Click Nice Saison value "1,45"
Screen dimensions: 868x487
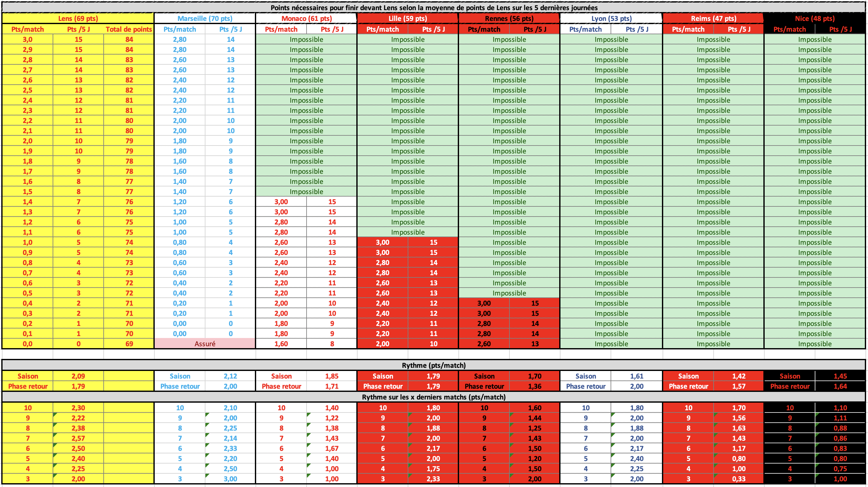point(840,376)
